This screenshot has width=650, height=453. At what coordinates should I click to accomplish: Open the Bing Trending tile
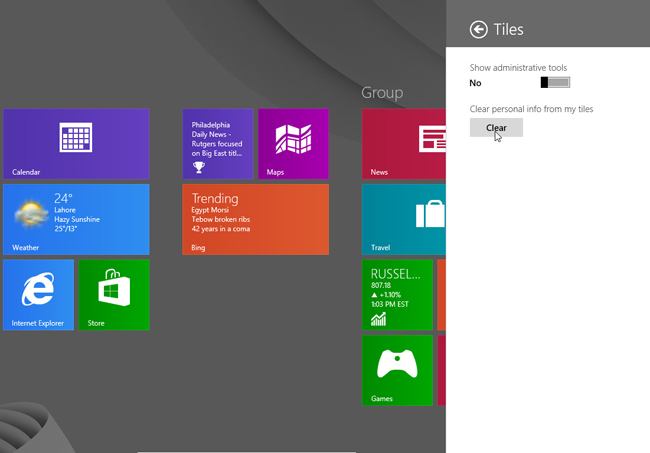(255, 219)
